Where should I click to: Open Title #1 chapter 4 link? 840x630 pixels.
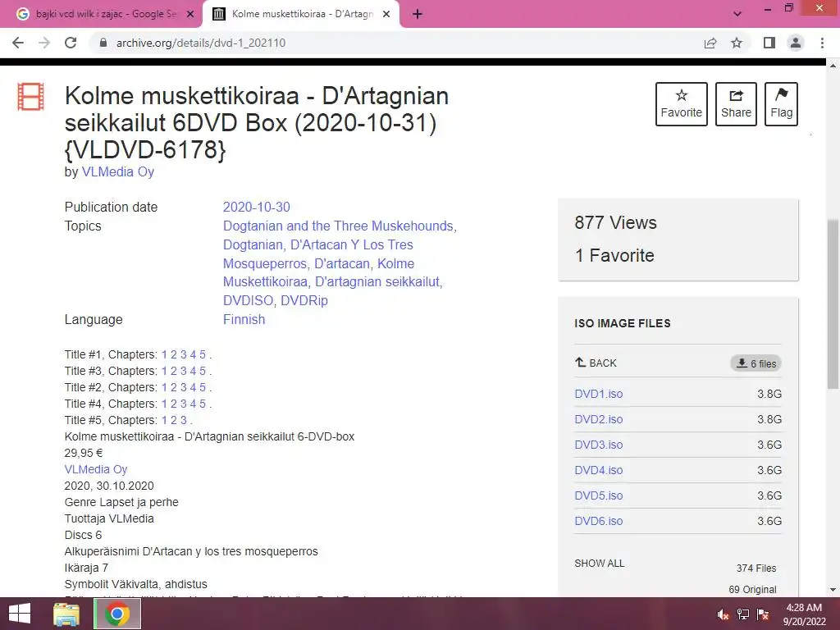pyautogui.click(x=193, y=354)
